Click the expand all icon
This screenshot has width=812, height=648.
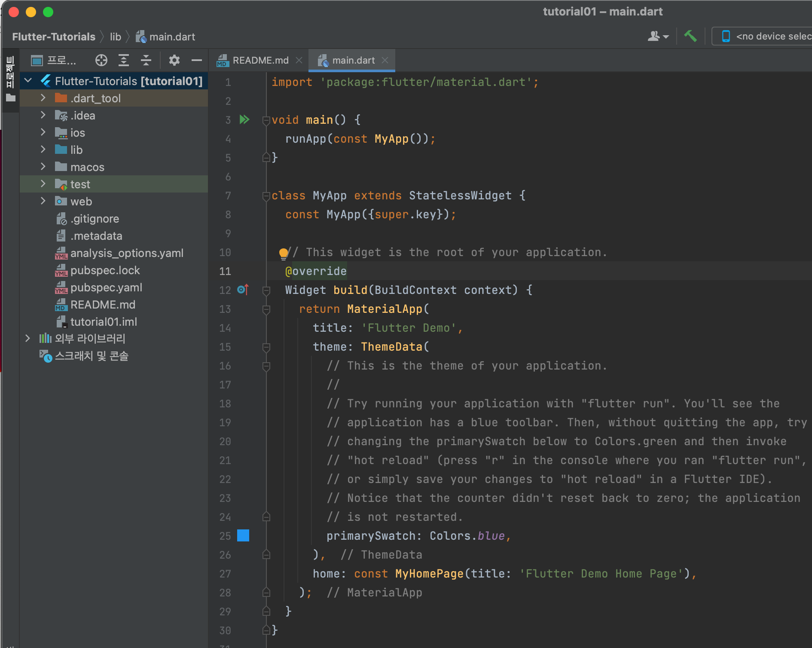tap(124, 61)
